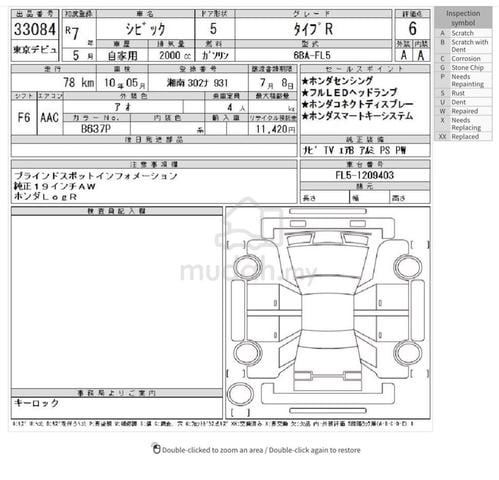The width and height of the screenshot is (499, 480).
Task: Click the rear-left wheel on car diagram
Action: [x=248, y=354]
